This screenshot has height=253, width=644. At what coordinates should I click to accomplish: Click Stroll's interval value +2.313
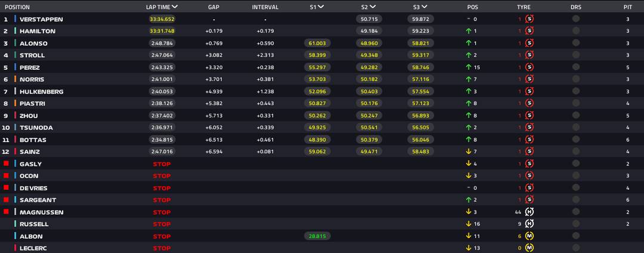(265, 55)
